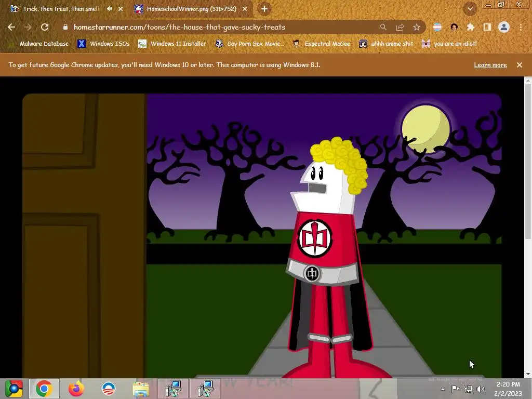This screenshot has height=399, width=532.
Task: Close the Trick, then treat tab
Action: pyautogui.click(x=121, y=9)
